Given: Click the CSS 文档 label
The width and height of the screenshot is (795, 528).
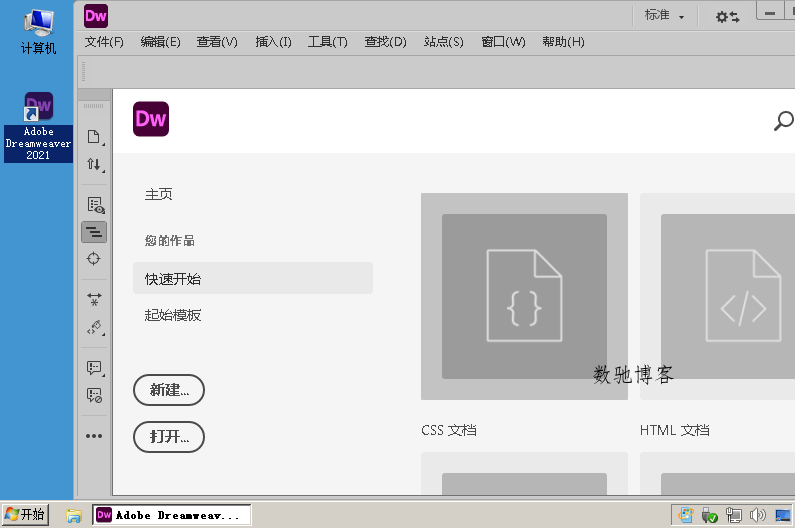Looking at the screenshot, I should pyautogui.click(x=449, y=430).
